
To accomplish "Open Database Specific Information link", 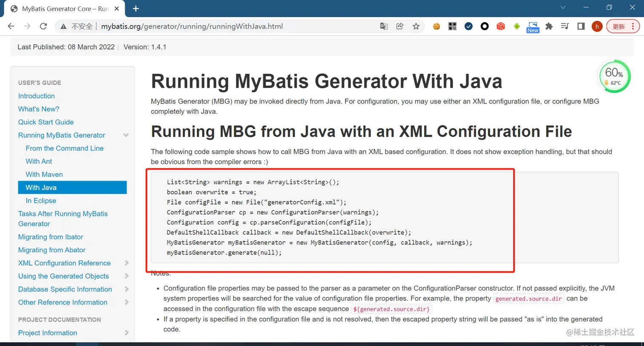I will [65, 289].
